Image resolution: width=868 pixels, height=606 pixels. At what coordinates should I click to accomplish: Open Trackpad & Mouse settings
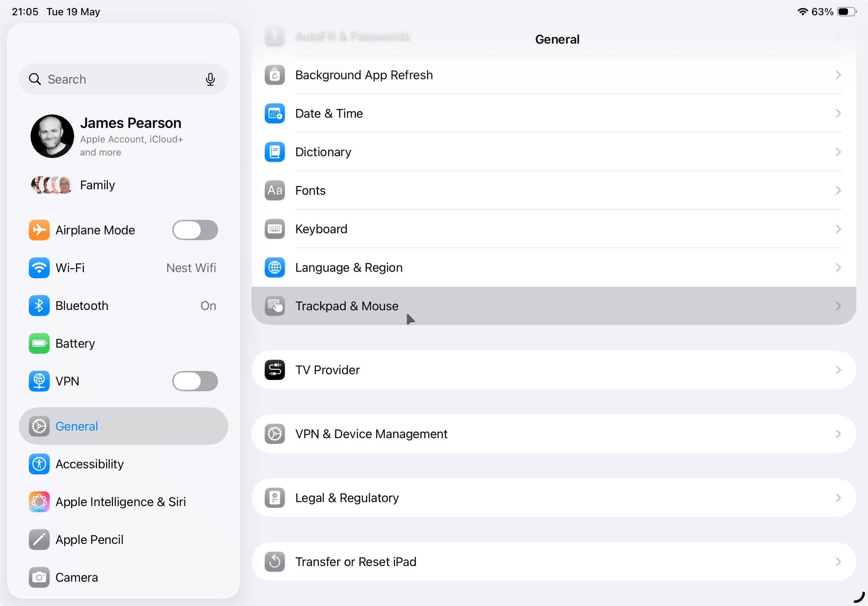coord(554,306)
